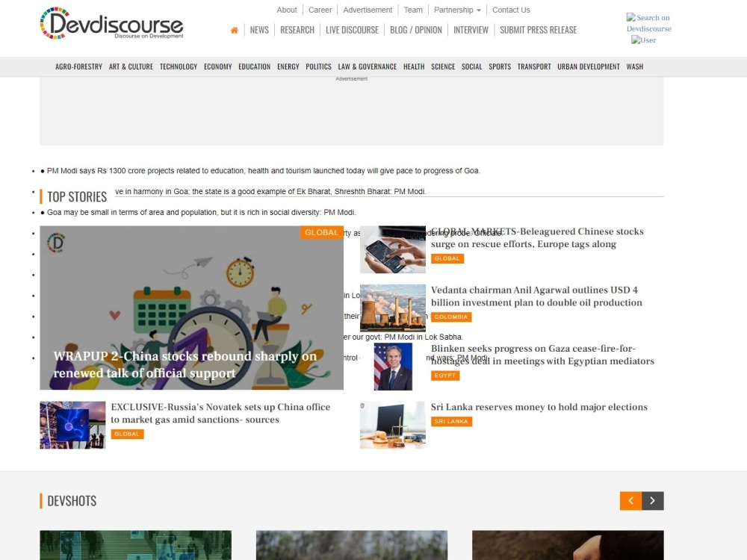Open ECONOMY category

tap(217, 66)
